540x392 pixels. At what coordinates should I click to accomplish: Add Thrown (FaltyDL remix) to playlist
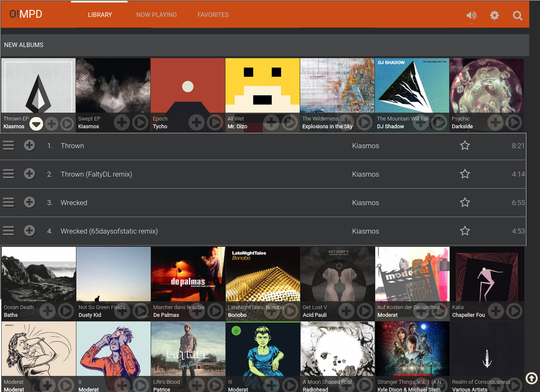pyautogui.click(x=29, y=174)
